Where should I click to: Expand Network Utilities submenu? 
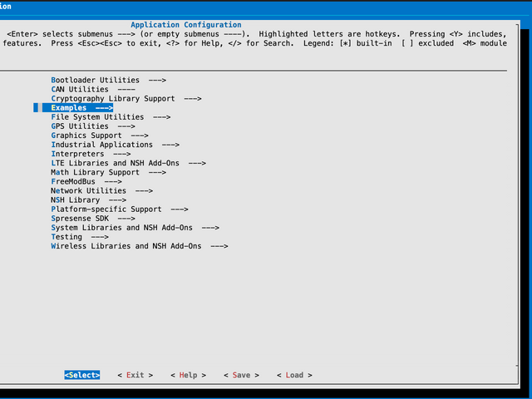pyautogui.click(x=101, y=190)
